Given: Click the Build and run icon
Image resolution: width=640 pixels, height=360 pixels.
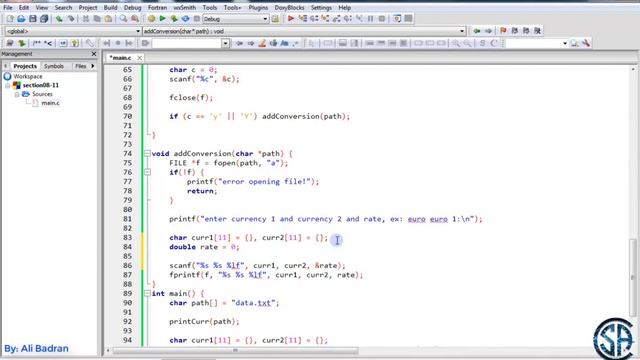Looking at the screenshot, I should pyautogui.click(x=174, y=19).
